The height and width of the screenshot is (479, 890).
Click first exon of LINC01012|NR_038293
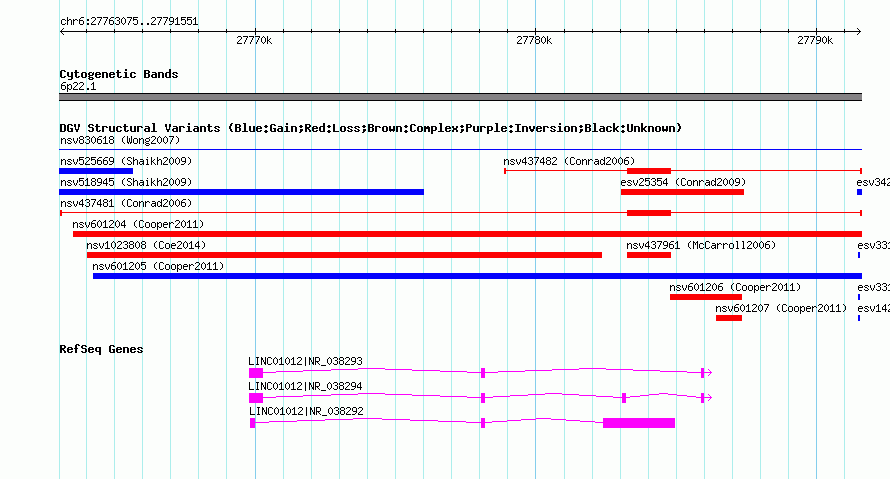[x=256, y=373]
